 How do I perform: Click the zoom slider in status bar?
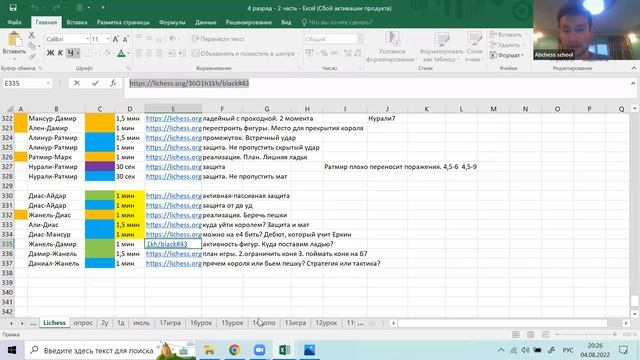[586, 335]
